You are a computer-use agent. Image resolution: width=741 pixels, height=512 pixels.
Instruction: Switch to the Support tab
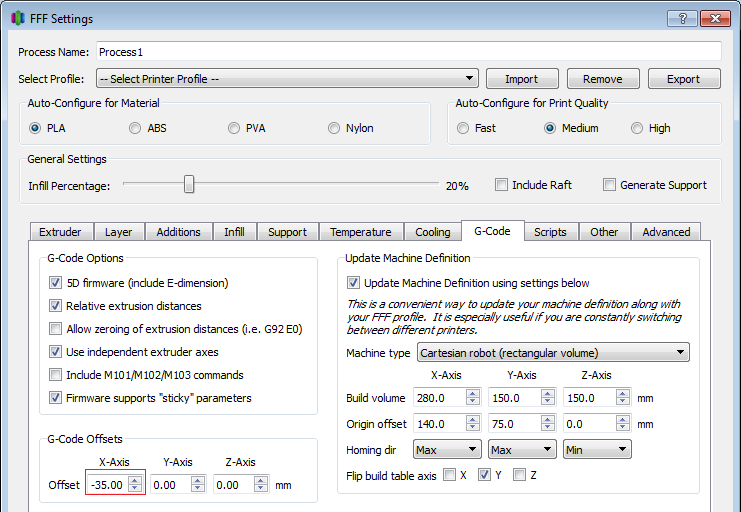(287, 232)
